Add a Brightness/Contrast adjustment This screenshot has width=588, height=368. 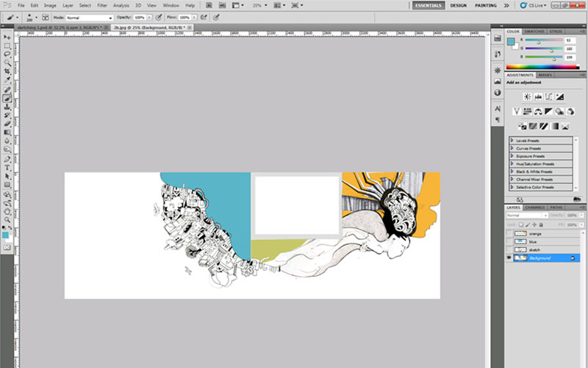tap(527, 97)
